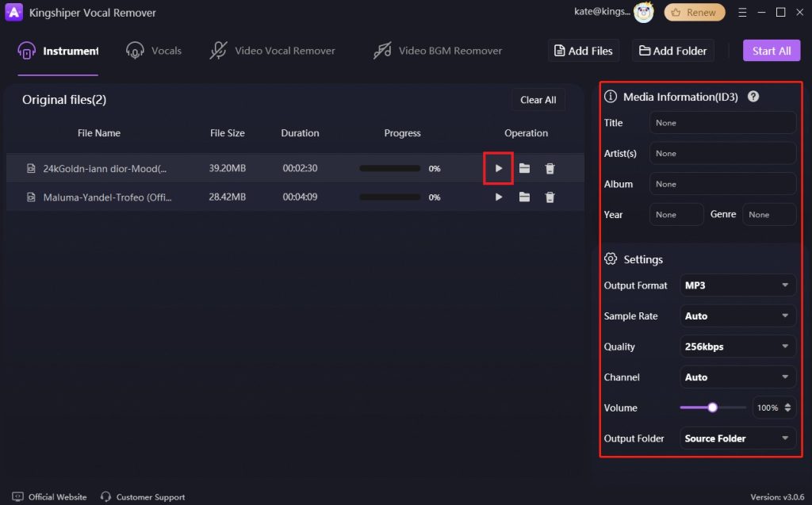Screen dimensions: 812x505
Task: Expand the Sample Rate dropdown
Action: click(737, 316)
